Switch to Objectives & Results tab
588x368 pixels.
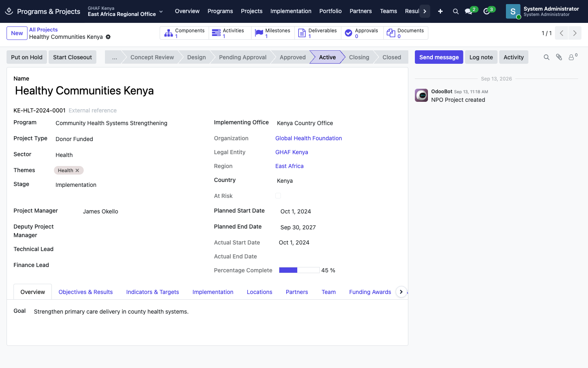click(x=85, y=292)
